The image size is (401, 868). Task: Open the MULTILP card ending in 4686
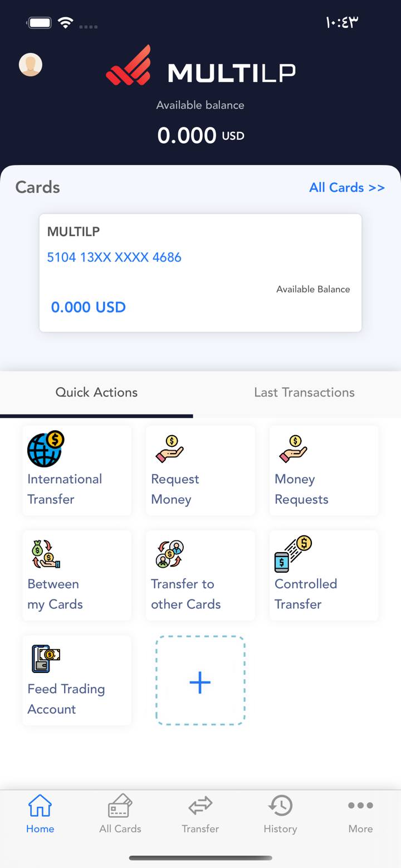(x=200, y=272)
